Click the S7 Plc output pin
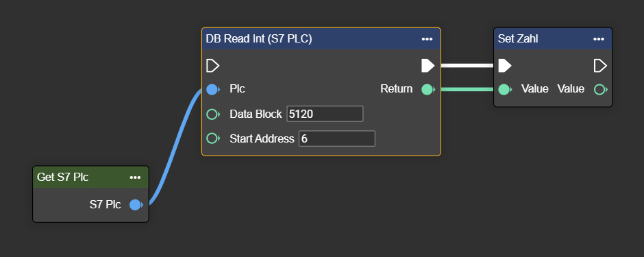The image size is (644, 257). (x=136, y=204)
